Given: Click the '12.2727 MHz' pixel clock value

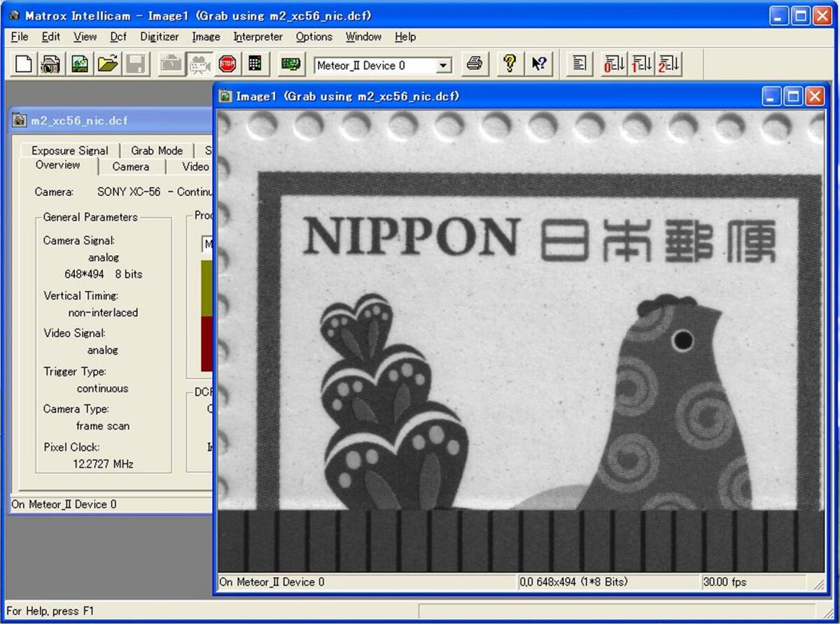Looking at the screenshot, I should point(103,464).
